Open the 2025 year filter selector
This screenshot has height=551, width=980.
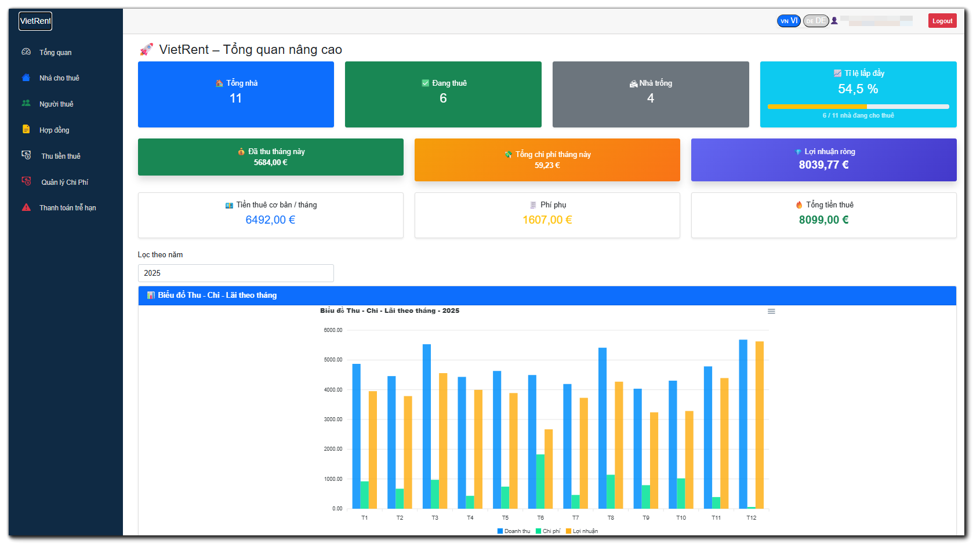coord(235,272)
